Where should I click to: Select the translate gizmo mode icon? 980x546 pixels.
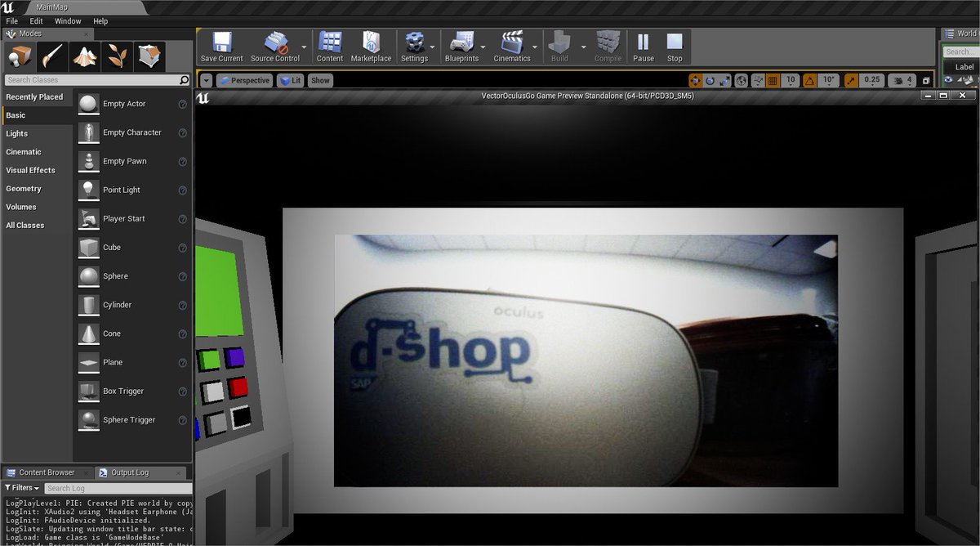point(695,80)
